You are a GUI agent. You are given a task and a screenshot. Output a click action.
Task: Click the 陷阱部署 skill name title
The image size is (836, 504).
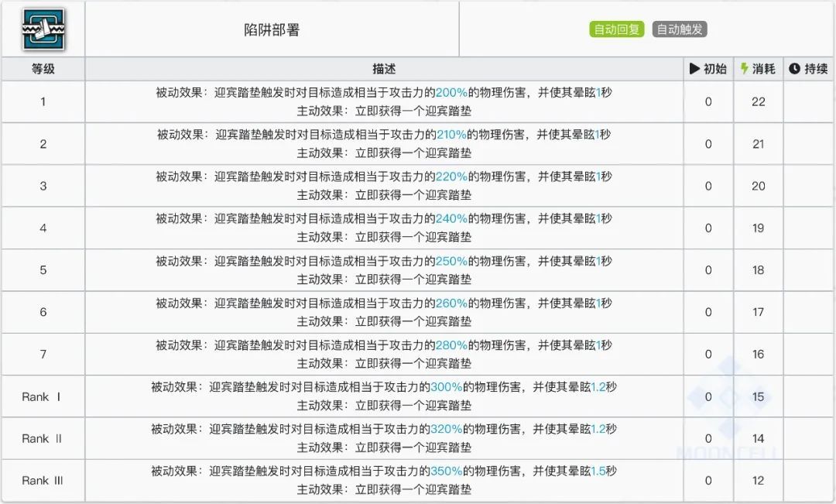271,30
